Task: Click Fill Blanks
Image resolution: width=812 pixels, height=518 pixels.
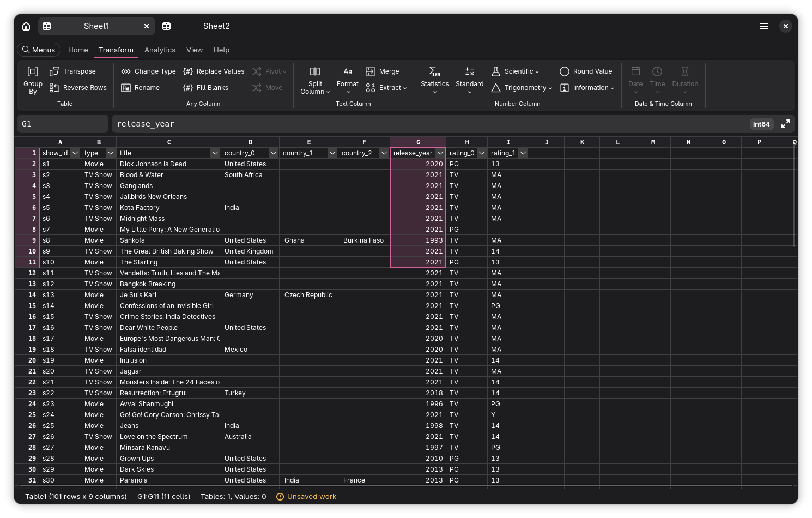Action: [206, 88]
